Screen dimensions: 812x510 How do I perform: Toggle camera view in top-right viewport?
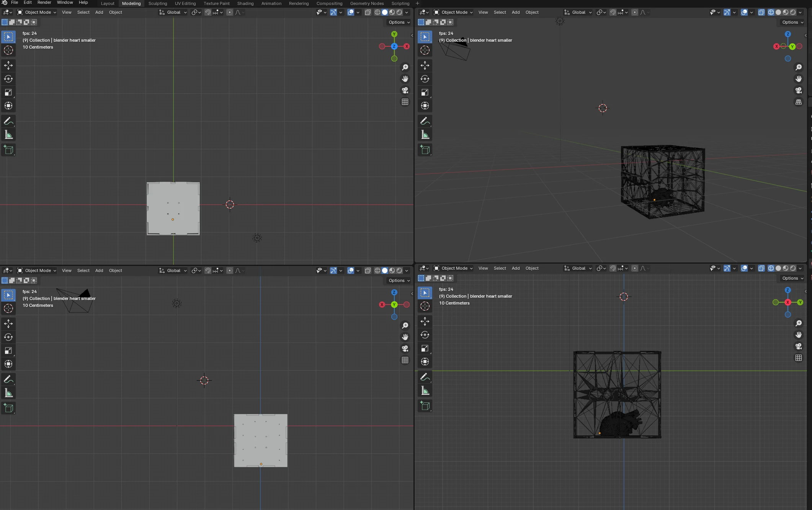pos(799,90)
